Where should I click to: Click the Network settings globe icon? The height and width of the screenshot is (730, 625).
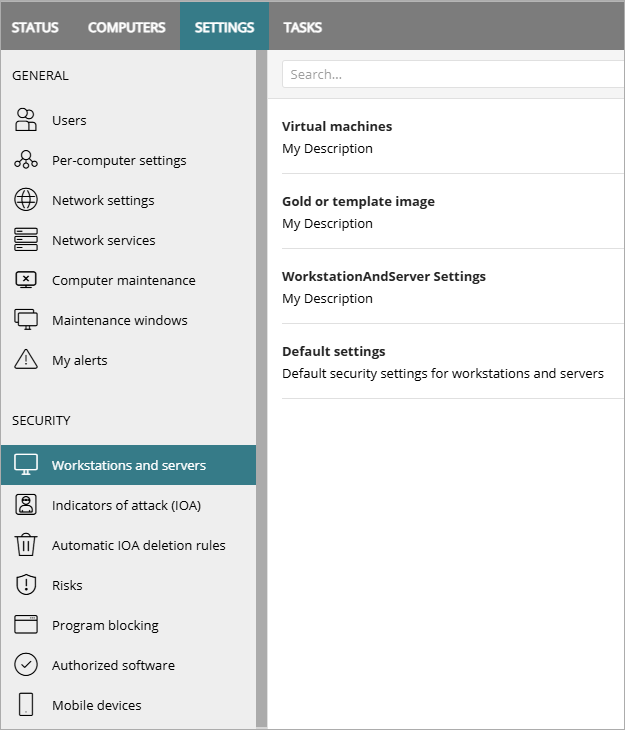point(26,200)
